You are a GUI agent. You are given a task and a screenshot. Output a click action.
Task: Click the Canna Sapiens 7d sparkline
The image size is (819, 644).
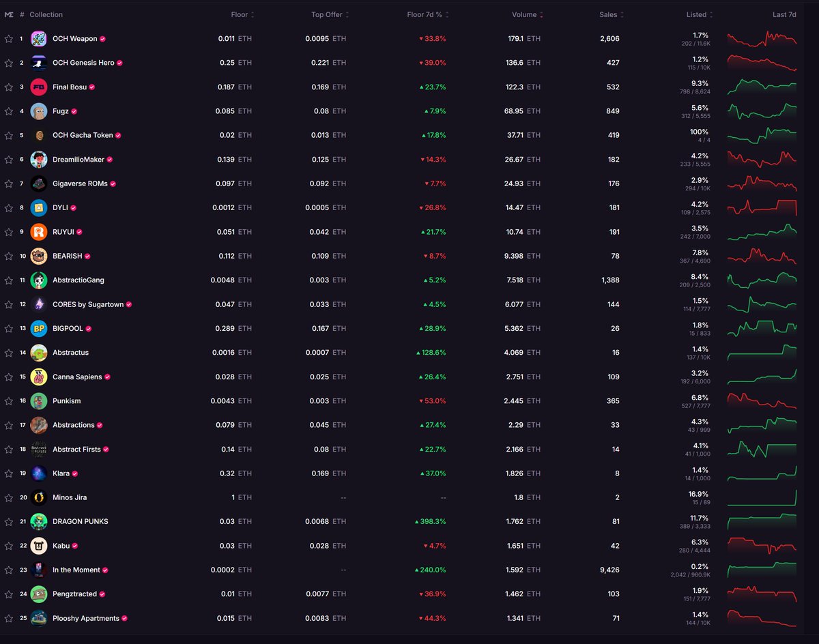tap(762, 377)
